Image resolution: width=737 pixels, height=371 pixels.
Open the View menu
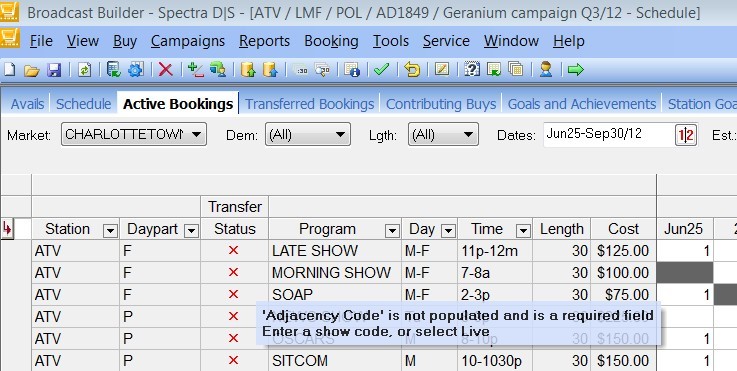coord(83,41)
